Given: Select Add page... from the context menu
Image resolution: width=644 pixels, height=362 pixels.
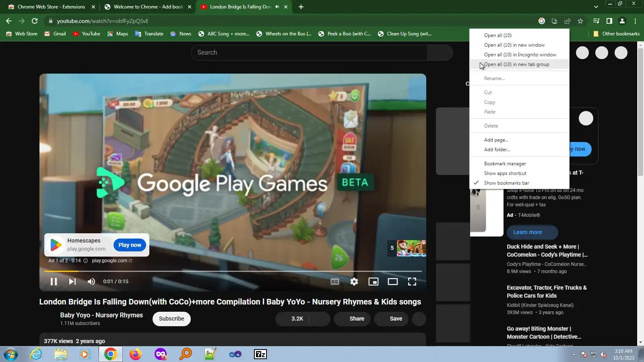Looking at the screenshot, I should [519, 140].
